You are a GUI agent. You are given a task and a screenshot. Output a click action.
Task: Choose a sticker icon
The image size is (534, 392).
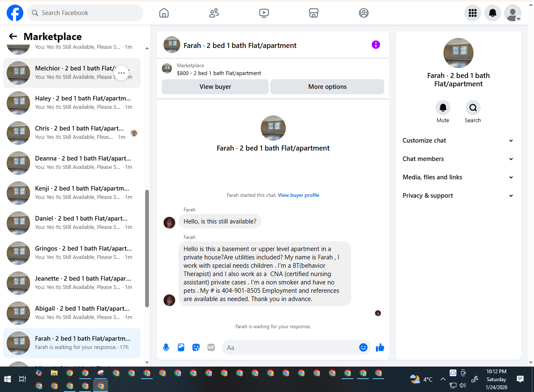tap(196, 347)
